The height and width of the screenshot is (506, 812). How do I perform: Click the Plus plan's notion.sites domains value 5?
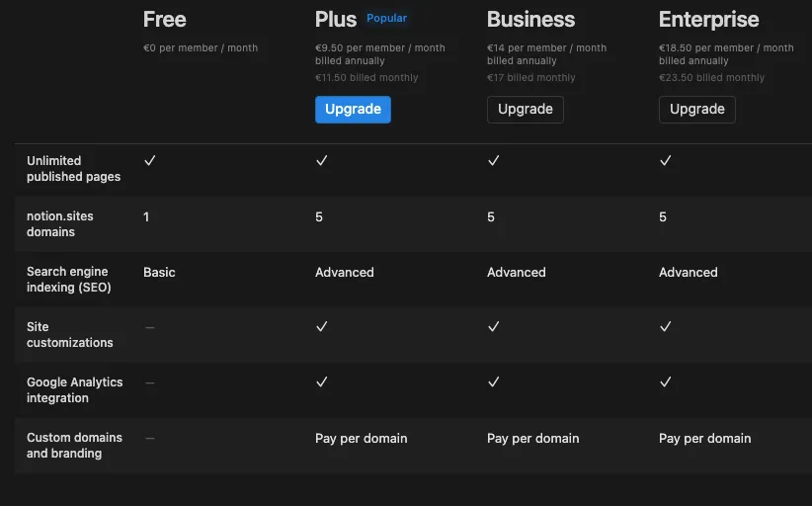(x=319, y=217)
